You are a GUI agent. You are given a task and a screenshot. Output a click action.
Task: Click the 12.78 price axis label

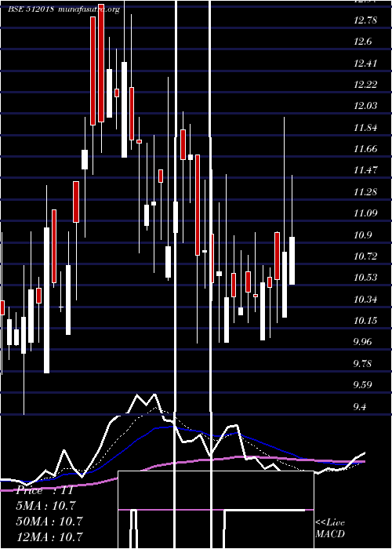365,20
